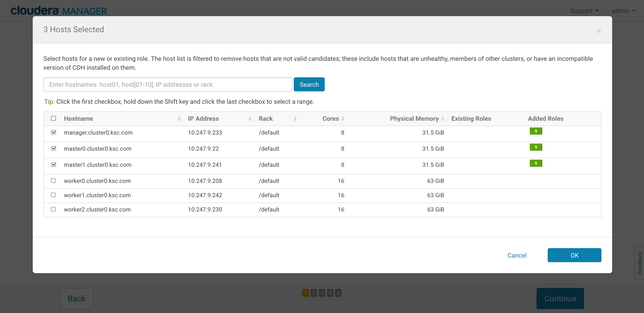Expand the hostname search input field
This screenshot has width=644, height=313.
(167, 85)
